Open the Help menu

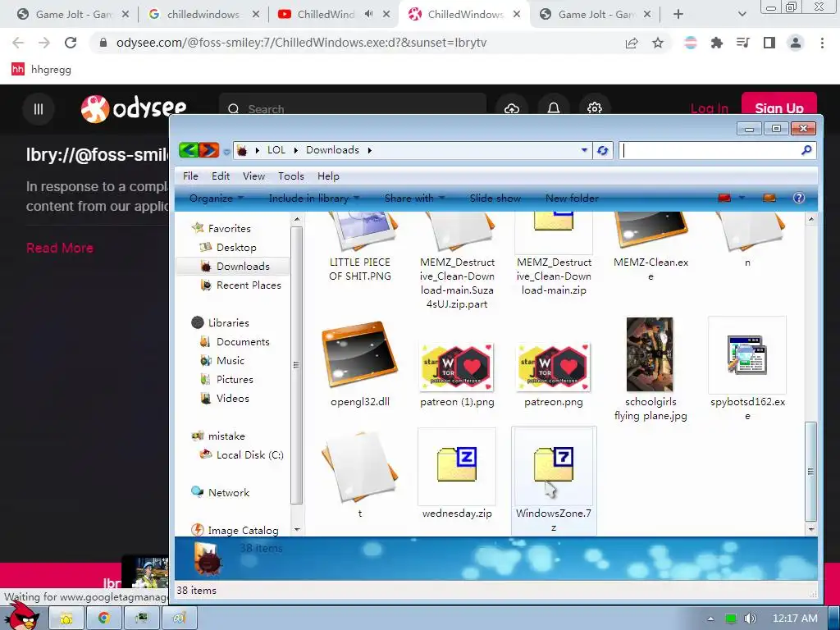pyautogui.click(x=328, y=176)
